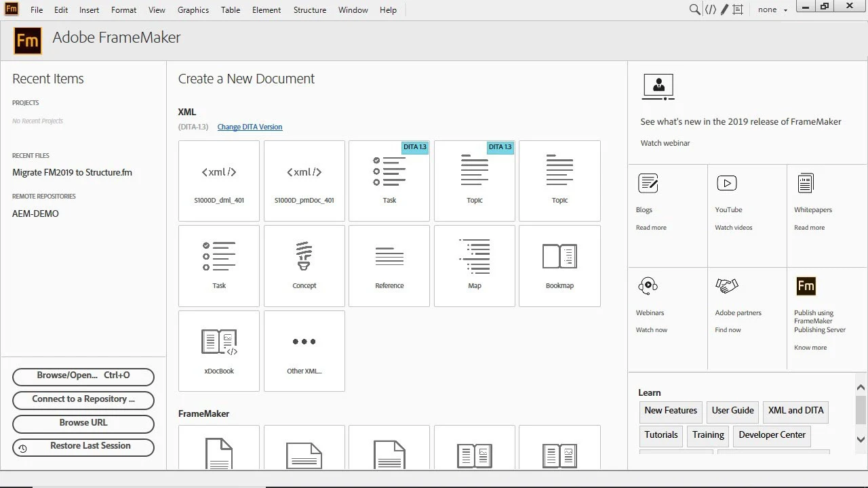This screenshot has height=488, width=868.
Task: Open Other XML options tile
Action: point(304,351)
